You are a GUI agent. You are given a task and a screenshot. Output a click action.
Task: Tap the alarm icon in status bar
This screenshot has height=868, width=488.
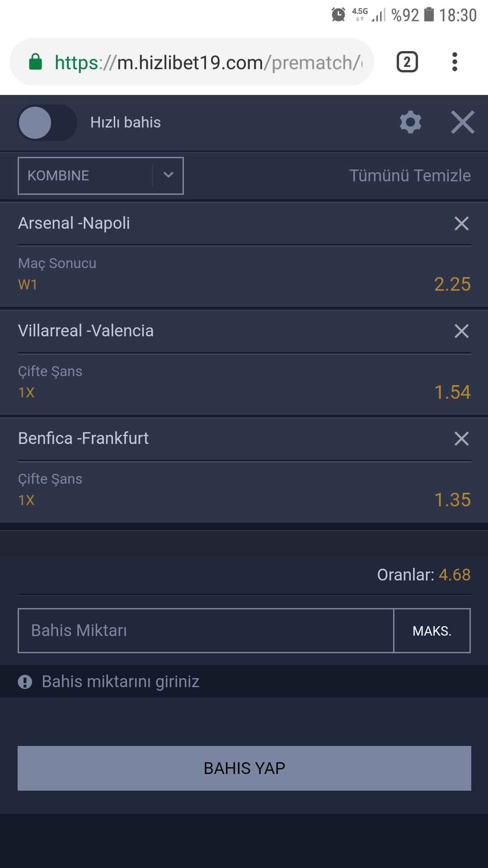pyautogui.click(x=338, y=14)
